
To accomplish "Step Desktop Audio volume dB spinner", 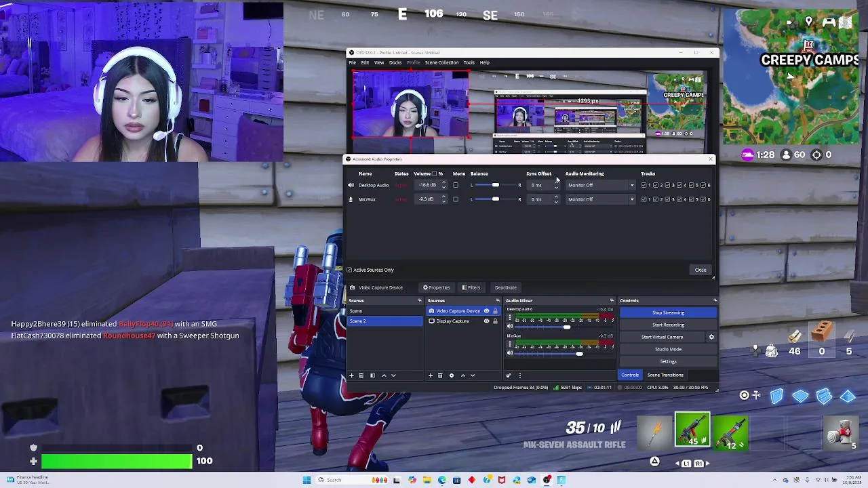I will click(x=444, y=185).
